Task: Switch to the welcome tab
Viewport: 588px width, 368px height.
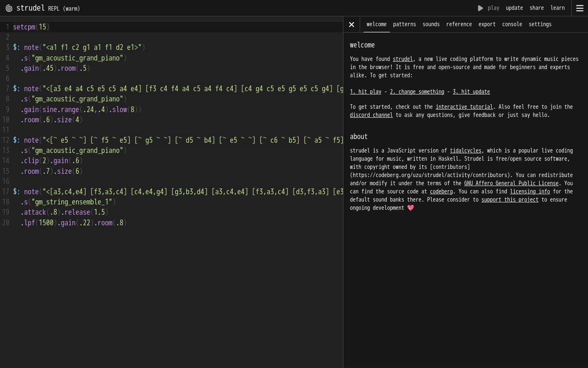Action: pyautogui.click(x=376, y=25)
